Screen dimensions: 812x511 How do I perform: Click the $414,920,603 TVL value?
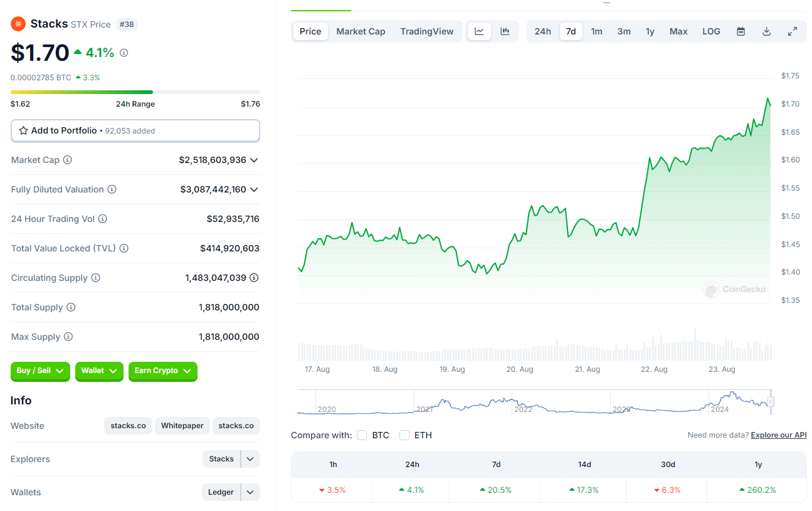pos(229,248)
